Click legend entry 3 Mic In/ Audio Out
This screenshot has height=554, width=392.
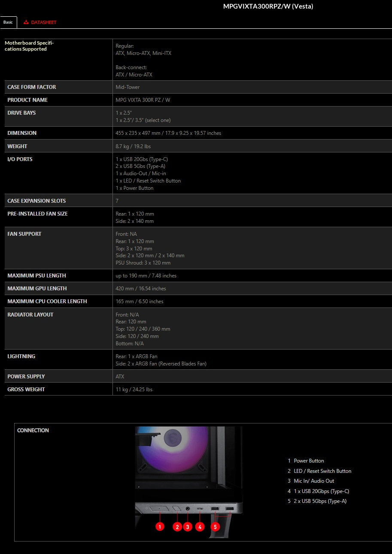point(311,481)
